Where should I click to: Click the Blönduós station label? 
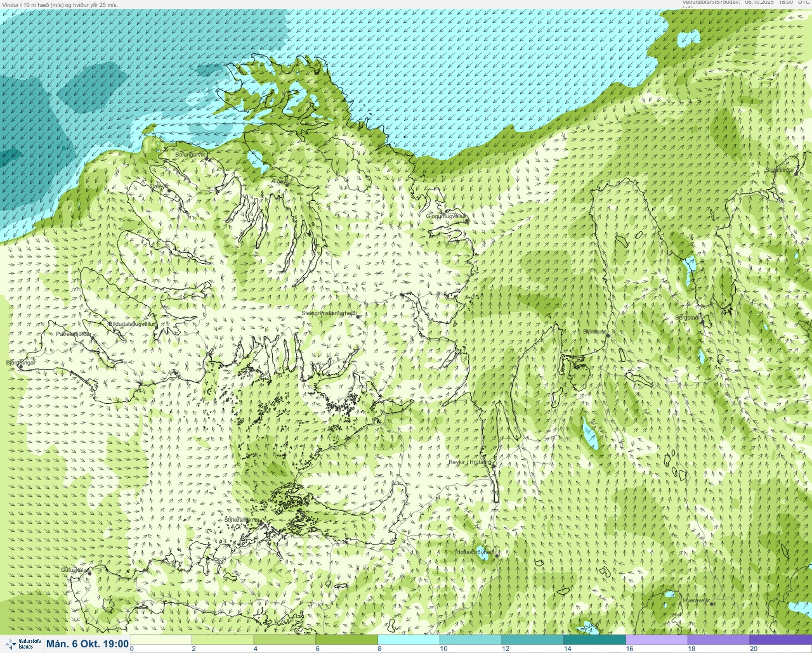[595, 332]
